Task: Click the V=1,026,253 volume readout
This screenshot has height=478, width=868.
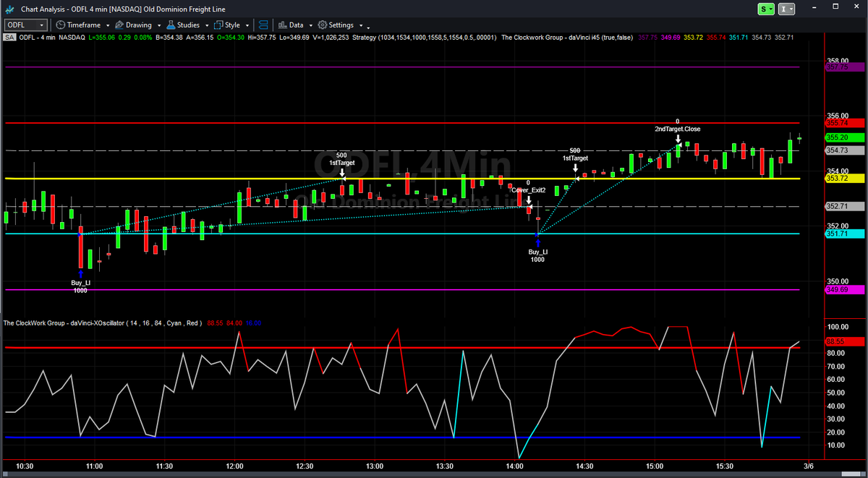Action: pyautogui.click(x=329, y=37)
